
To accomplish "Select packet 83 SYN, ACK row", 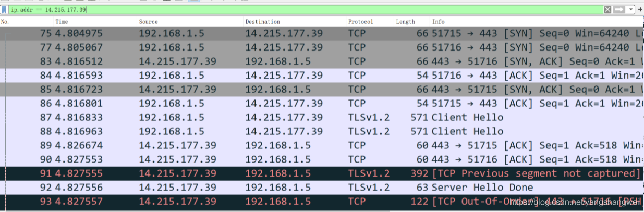I will coord(322,61).
